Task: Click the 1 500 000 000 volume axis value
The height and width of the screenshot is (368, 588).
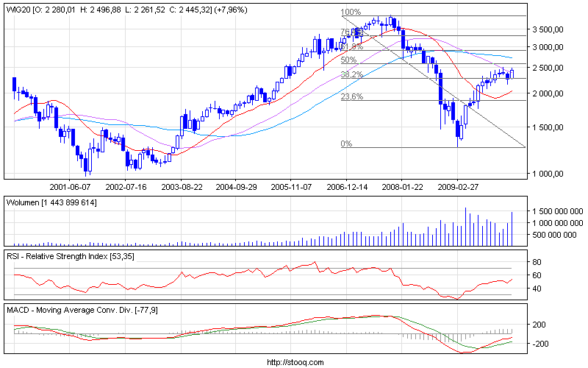Action: pos(558,211)
